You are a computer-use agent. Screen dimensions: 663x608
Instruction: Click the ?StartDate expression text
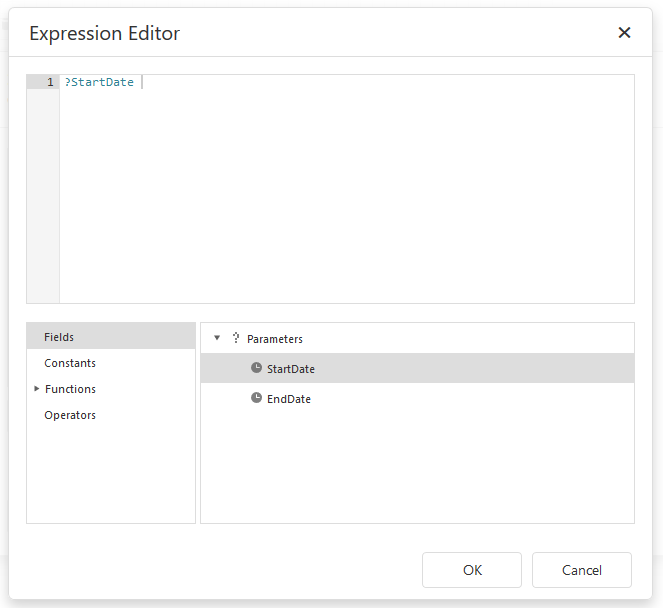99,82
